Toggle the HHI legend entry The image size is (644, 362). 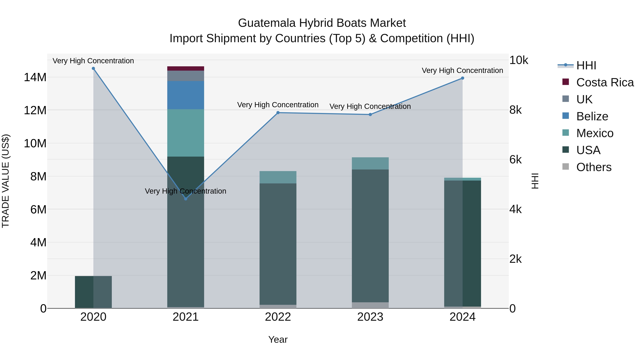coord(577,65)
